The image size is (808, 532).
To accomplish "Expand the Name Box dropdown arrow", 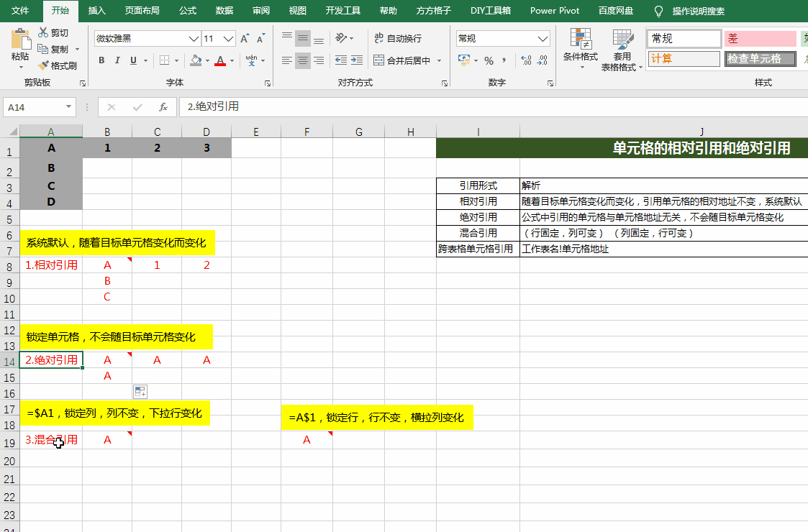I will click(x=68, y=106).
